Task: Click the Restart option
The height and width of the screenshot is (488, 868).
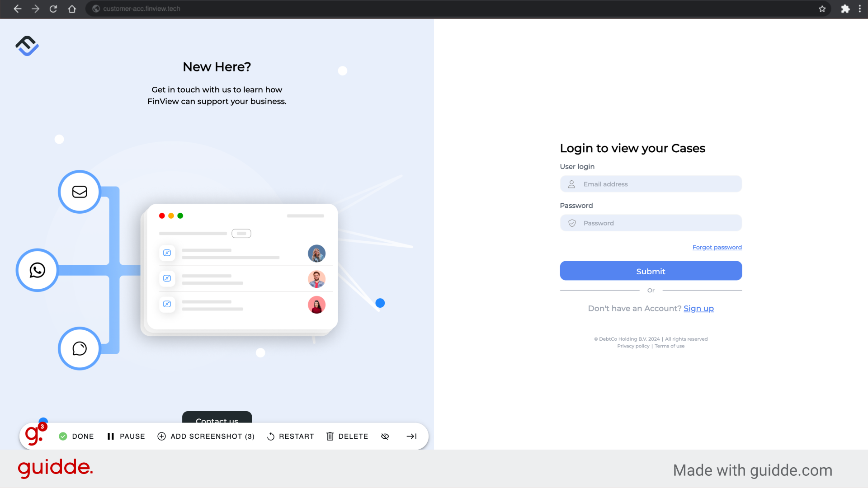Action: pyautogui.click(x=290, y=436)
